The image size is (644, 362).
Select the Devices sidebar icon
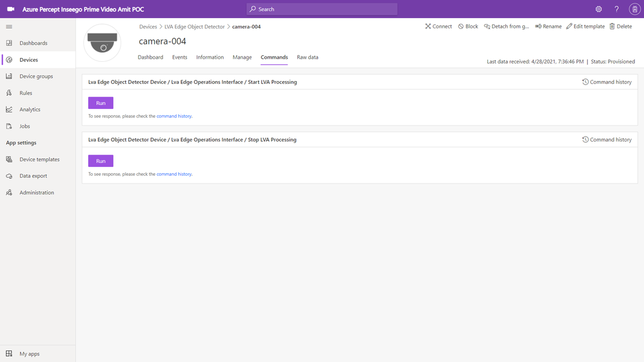click(9, 60)
